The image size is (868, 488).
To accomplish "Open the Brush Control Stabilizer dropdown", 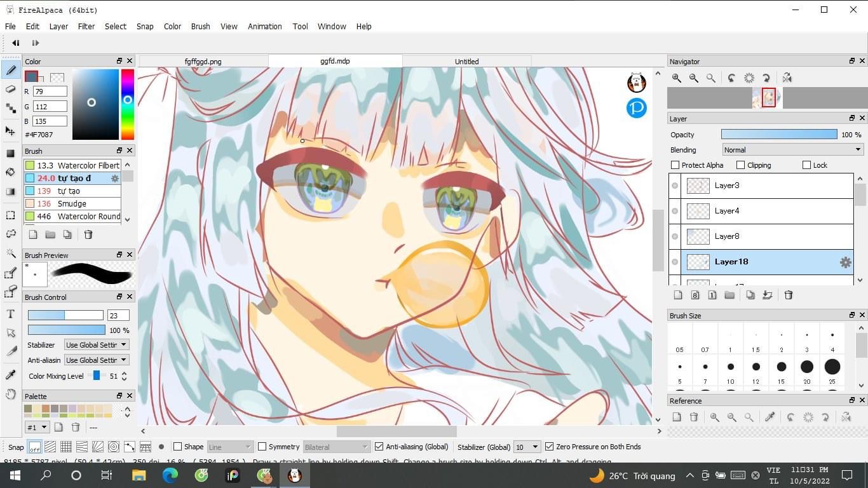I will [96, 344].
